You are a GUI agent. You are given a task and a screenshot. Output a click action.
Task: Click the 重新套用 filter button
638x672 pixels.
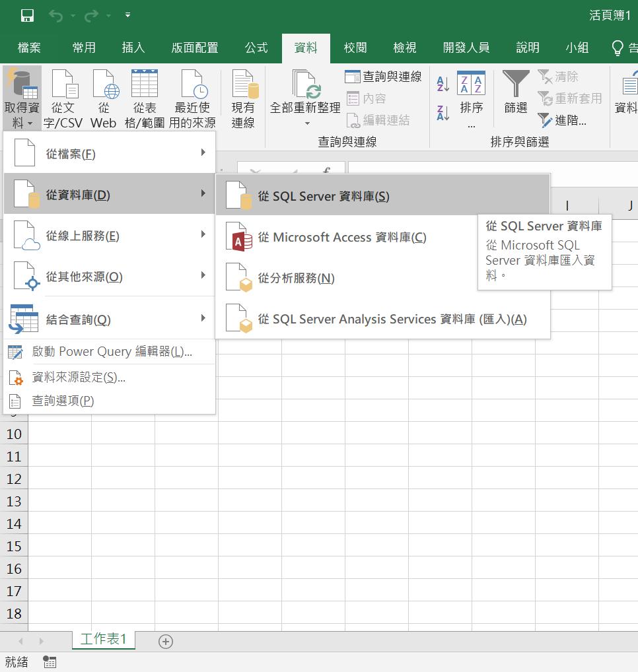(570, 98)
